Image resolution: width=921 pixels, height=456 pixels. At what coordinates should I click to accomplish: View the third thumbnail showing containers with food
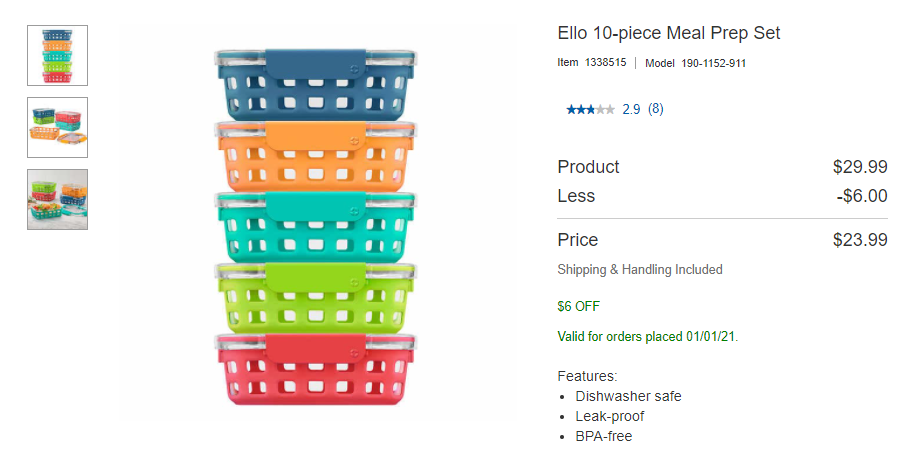tap(57, 199)
